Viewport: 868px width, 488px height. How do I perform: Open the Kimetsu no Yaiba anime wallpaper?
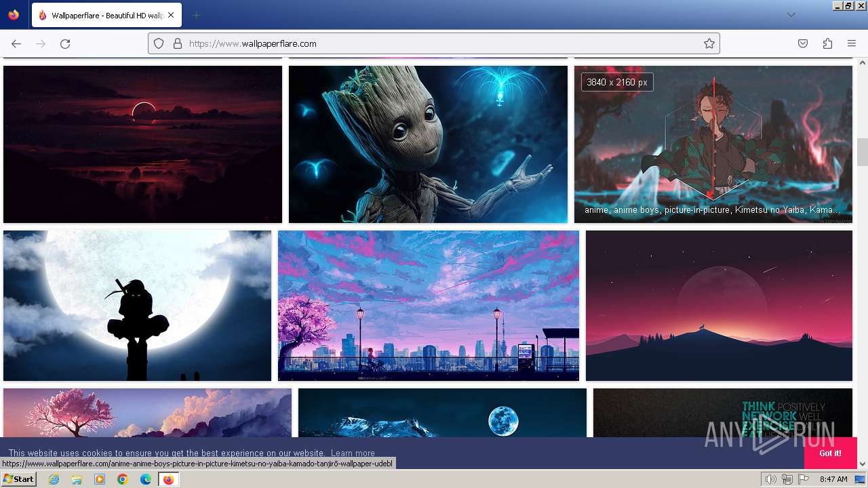point(713,144)
